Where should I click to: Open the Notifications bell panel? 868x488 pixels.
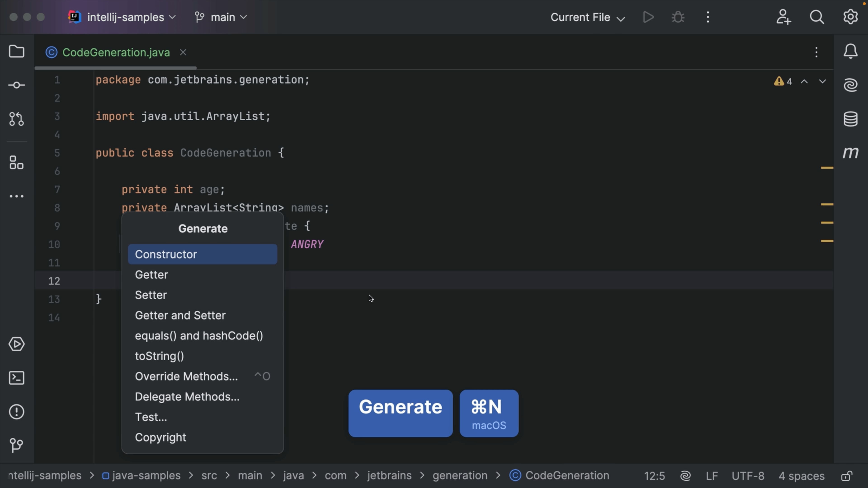pos(850,52)
